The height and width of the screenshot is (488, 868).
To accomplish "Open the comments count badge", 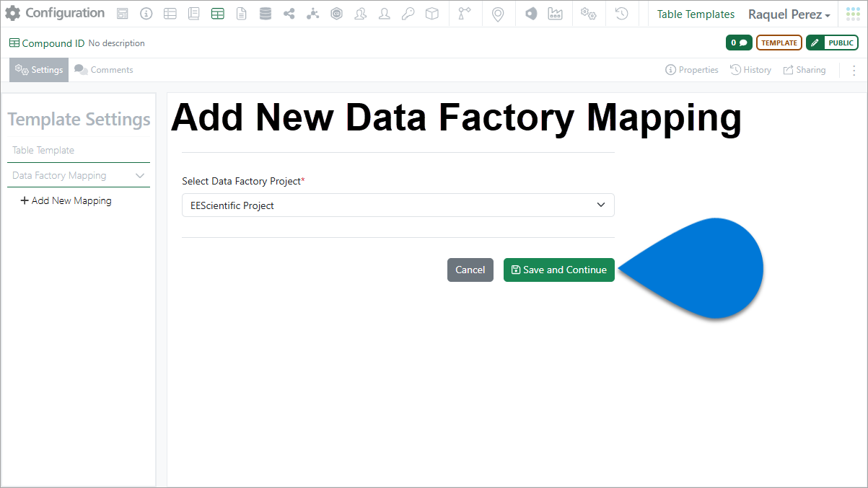I will 739,43.
